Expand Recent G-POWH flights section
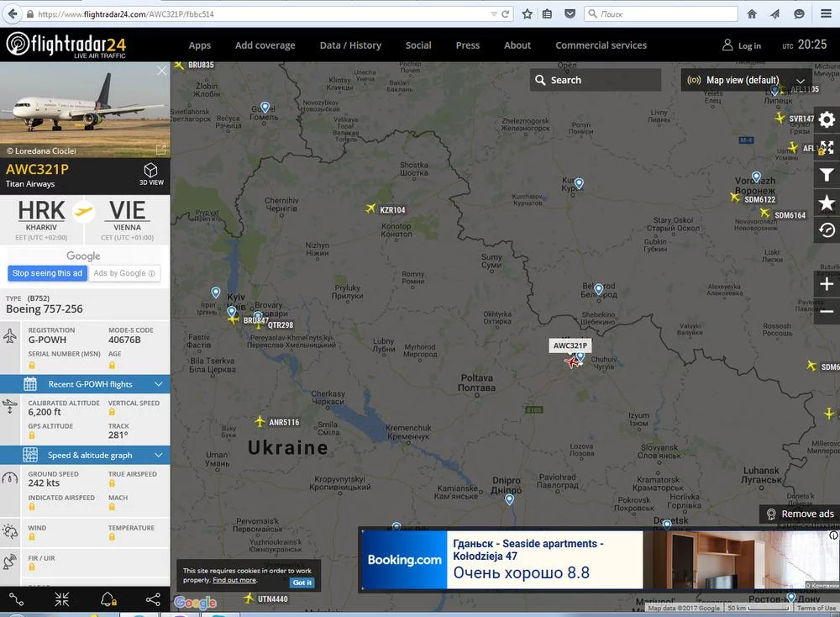Viewport: 840px width, 617px height. click(85, 384)
